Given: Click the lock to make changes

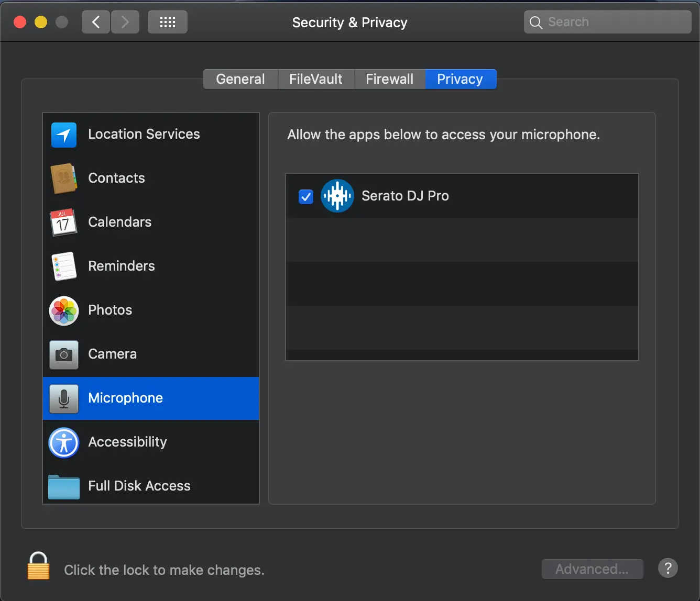Looking at the screenshot, I should [38, 566].
